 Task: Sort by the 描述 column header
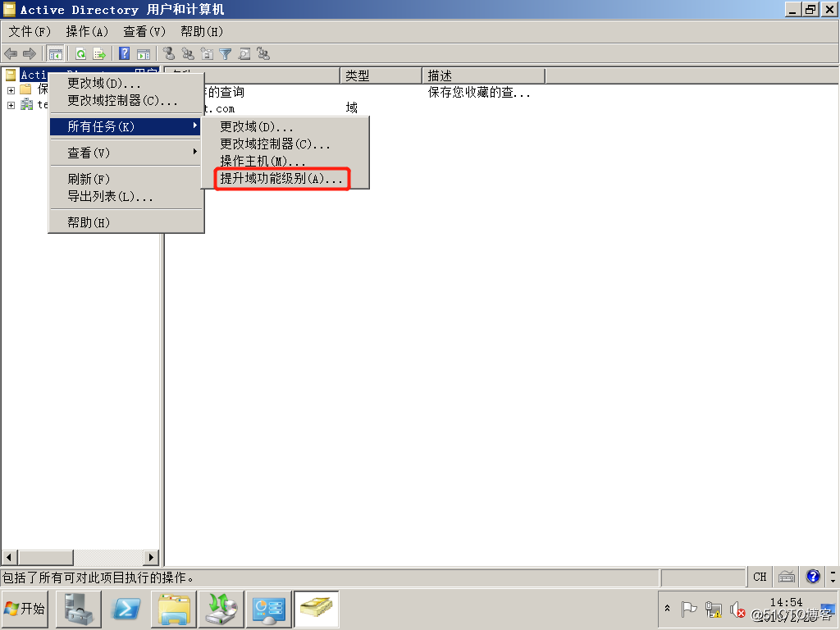(x=483, y=75)
